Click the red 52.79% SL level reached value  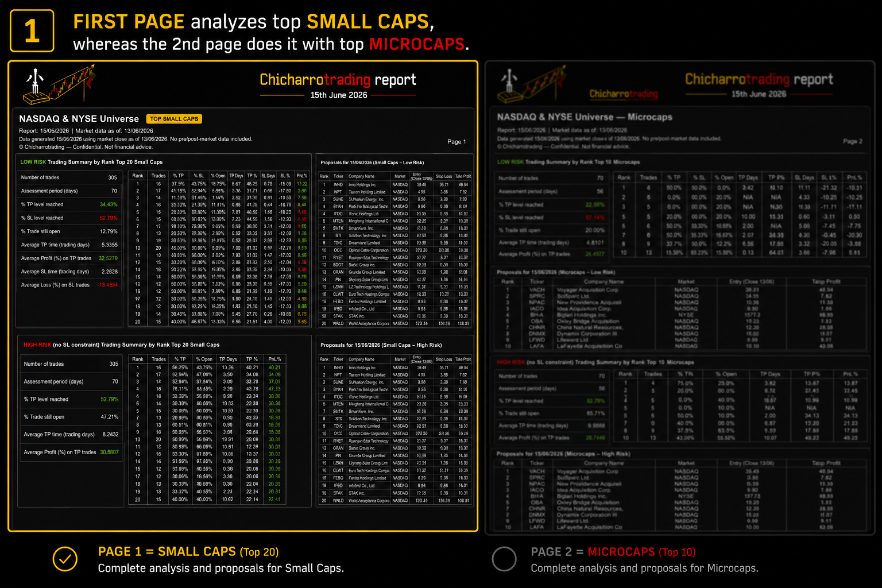tap(109, 218)
